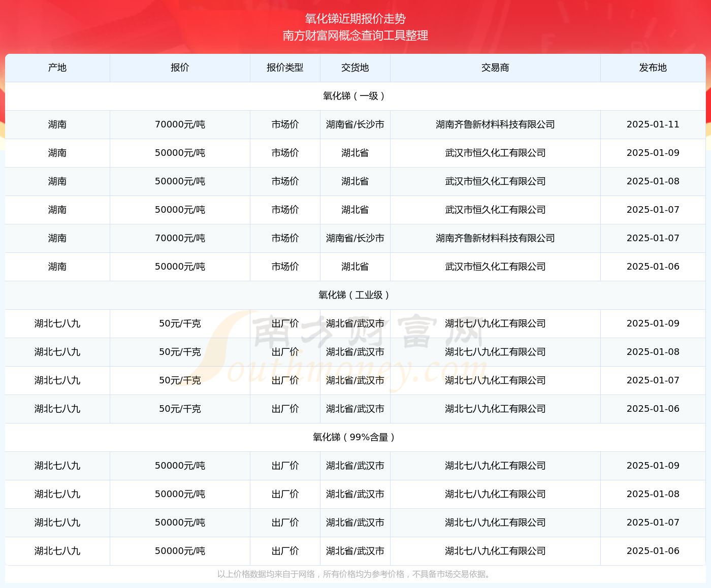The image size is (711, 588).
Task: Click the 工业级 section date 2025-01-09
Action: point(653,323)
